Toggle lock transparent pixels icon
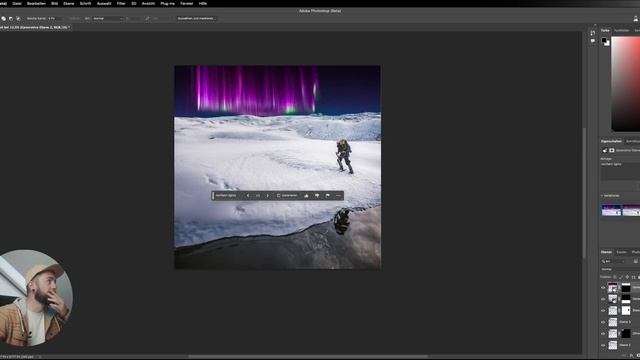This screenshot has height=360, width=640. point(615,277)
